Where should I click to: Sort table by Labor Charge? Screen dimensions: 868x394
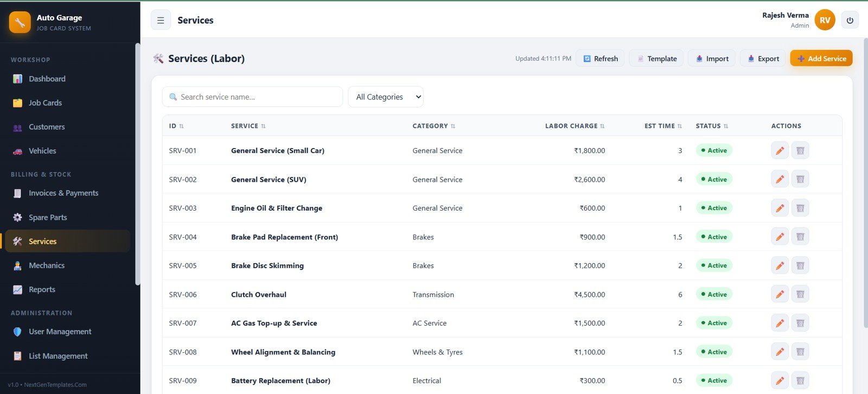(x=602, y=126)
